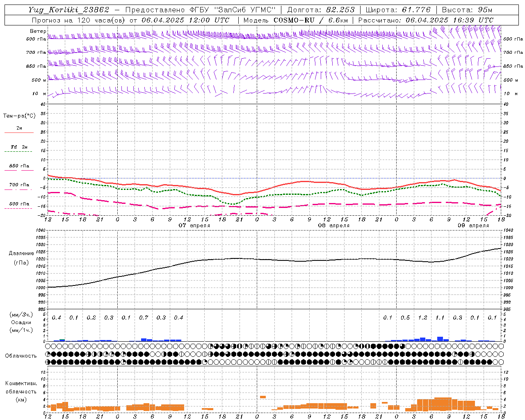
Task: Click the Высота: 95м value
Action: [467, 10]
